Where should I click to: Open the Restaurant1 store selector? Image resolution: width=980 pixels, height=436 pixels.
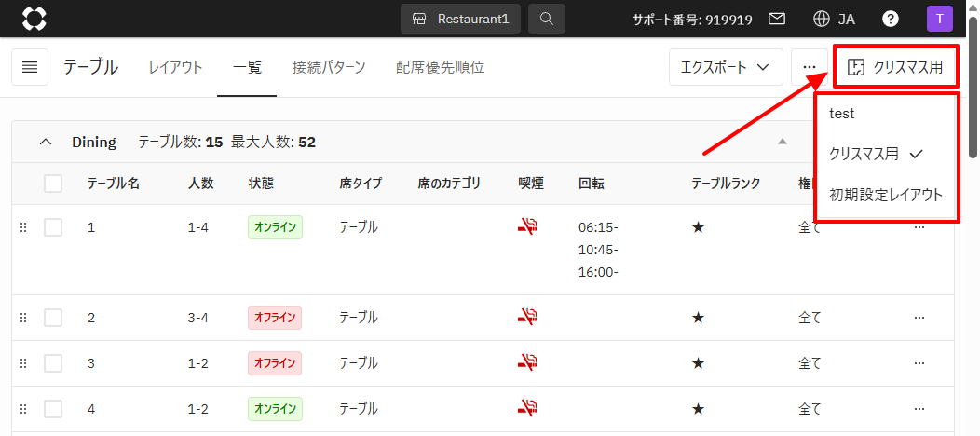tap(460, 19)
